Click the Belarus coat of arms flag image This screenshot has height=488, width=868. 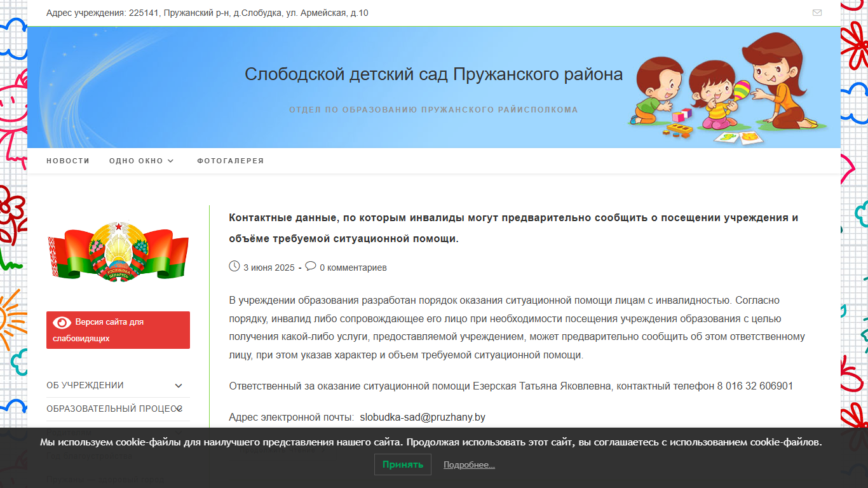point(118,252)
